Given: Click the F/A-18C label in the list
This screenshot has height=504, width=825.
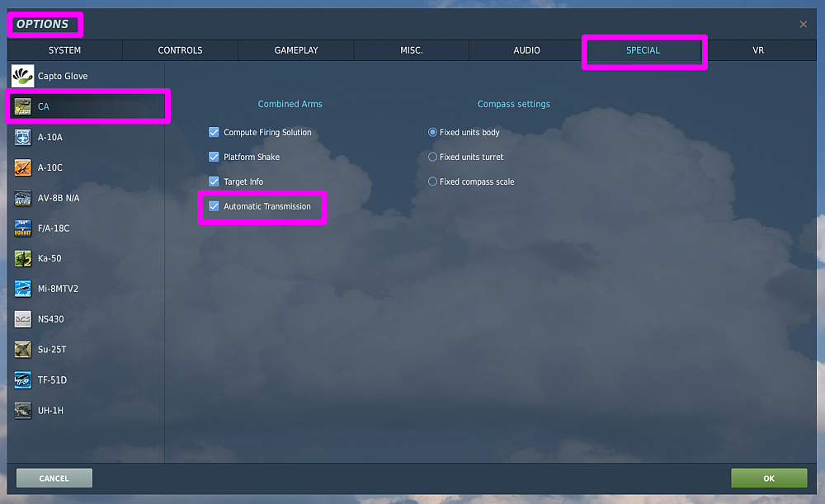Looking at the screenshot, I should click(54, 228).
